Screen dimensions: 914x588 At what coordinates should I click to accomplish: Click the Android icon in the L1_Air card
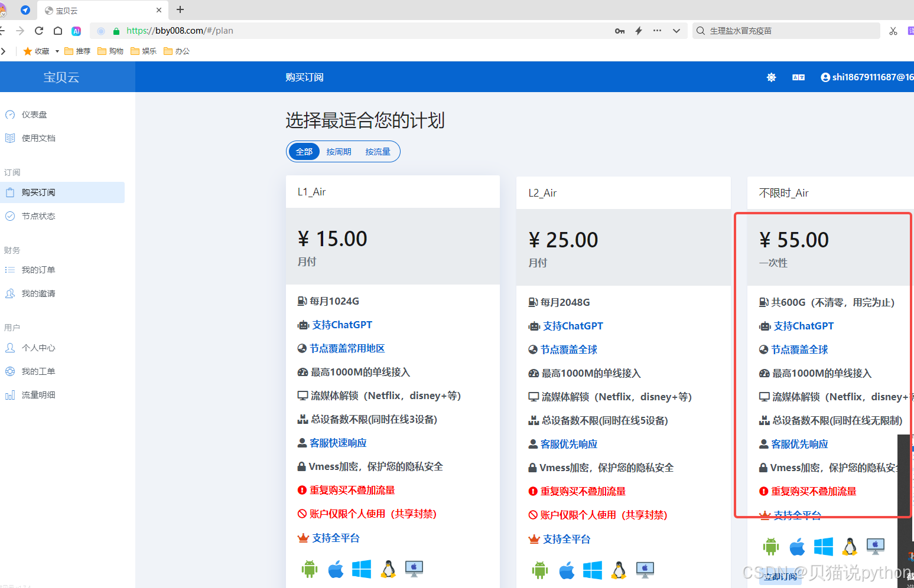(x=310, y=569)
